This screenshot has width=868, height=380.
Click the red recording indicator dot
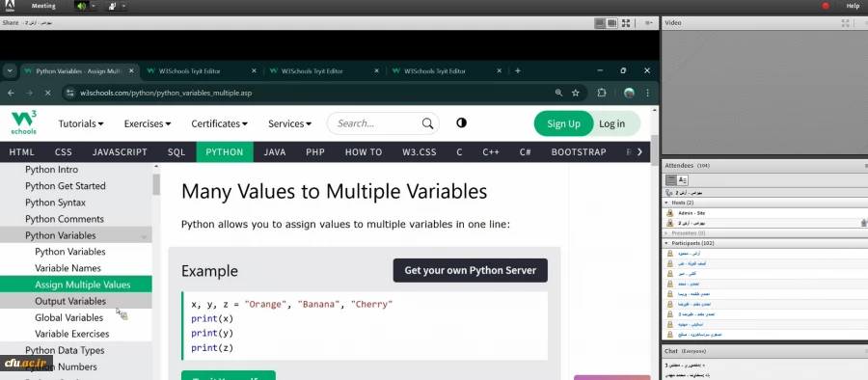click(x=826, y=6)
